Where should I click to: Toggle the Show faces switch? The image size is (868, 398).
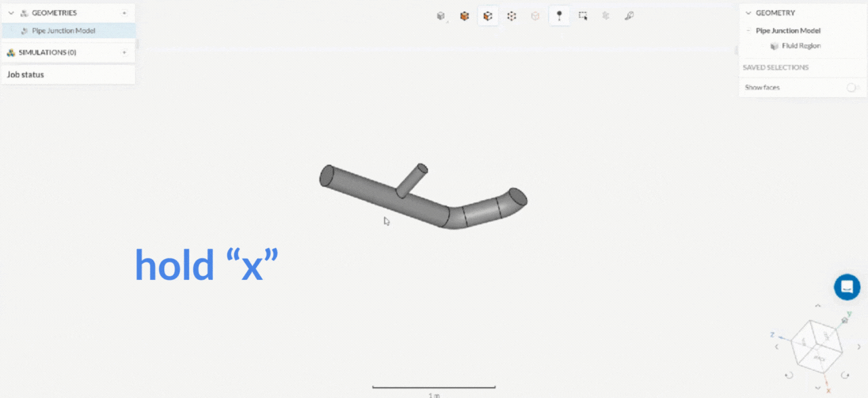pos(852,87)
